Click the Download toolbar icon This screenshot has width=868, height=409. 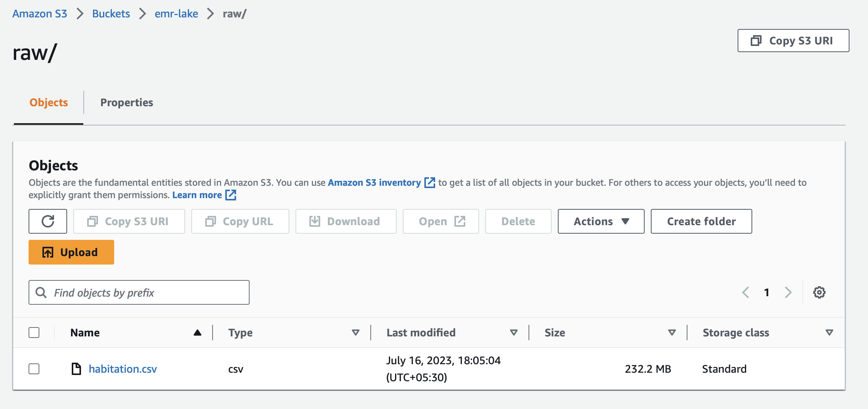pyautogui.click(x=314, y=221)
